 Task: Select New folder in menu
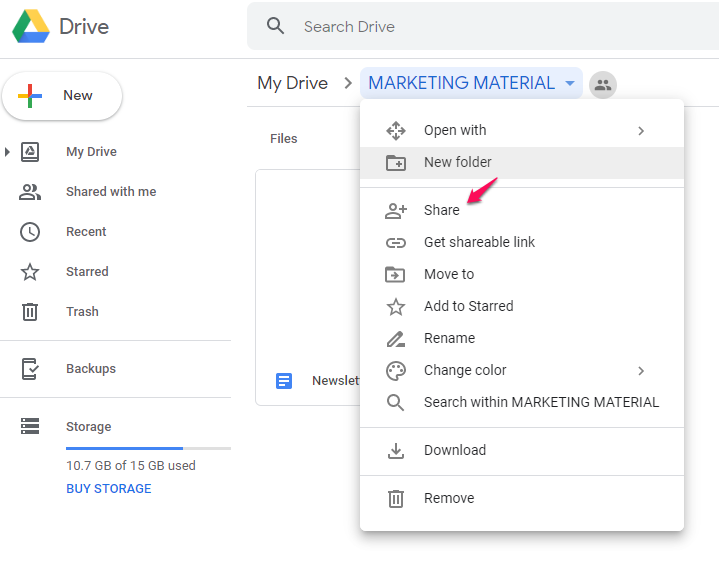click(x=522, y=163)
